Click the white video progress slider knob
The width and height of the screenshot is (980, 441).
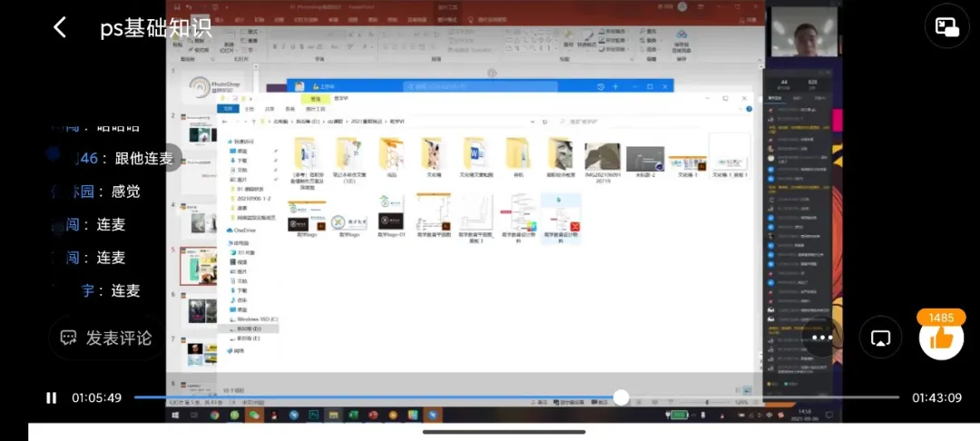tap(621, 397)
